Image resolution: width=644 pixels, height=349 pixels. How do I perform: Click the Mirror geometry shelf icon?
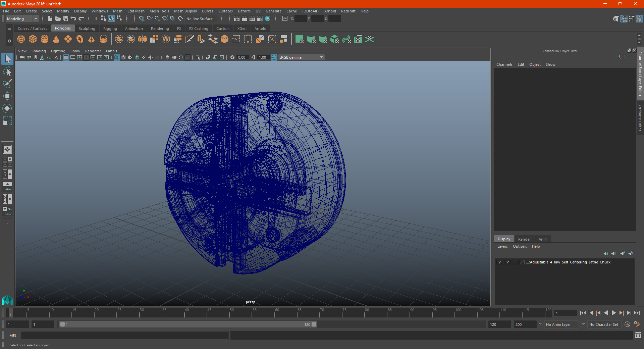click(143, 39)
